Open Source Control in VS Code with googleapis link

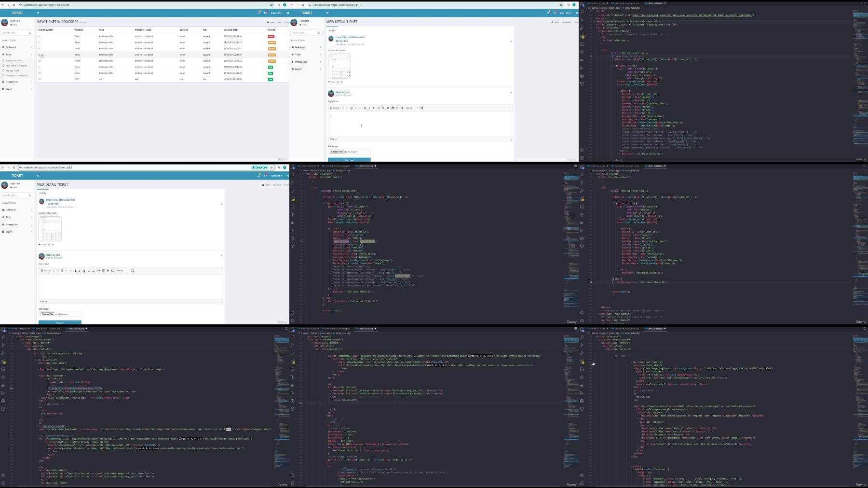(582, 20)
